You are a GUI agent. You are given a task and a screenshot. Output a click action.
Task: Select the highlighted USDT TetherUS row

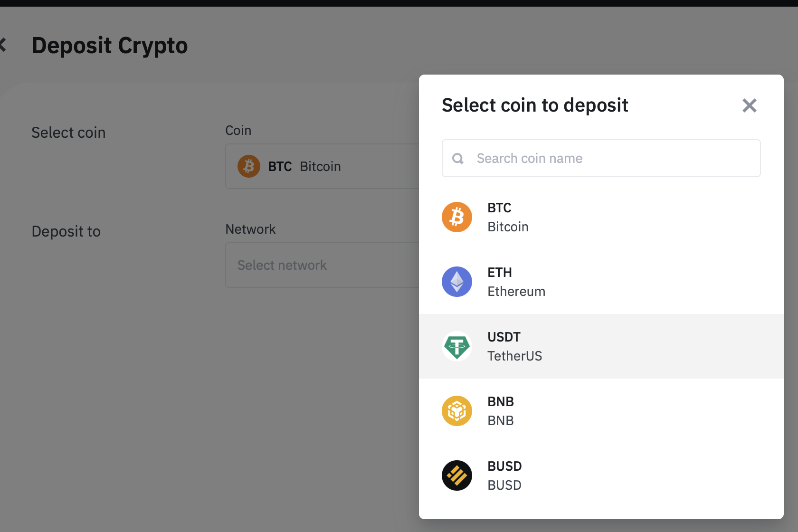(601, 346)
